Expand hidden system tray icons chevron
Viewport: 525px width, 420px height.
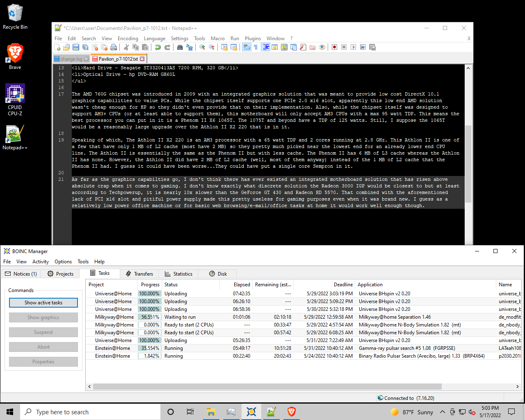tap(442, 412)
